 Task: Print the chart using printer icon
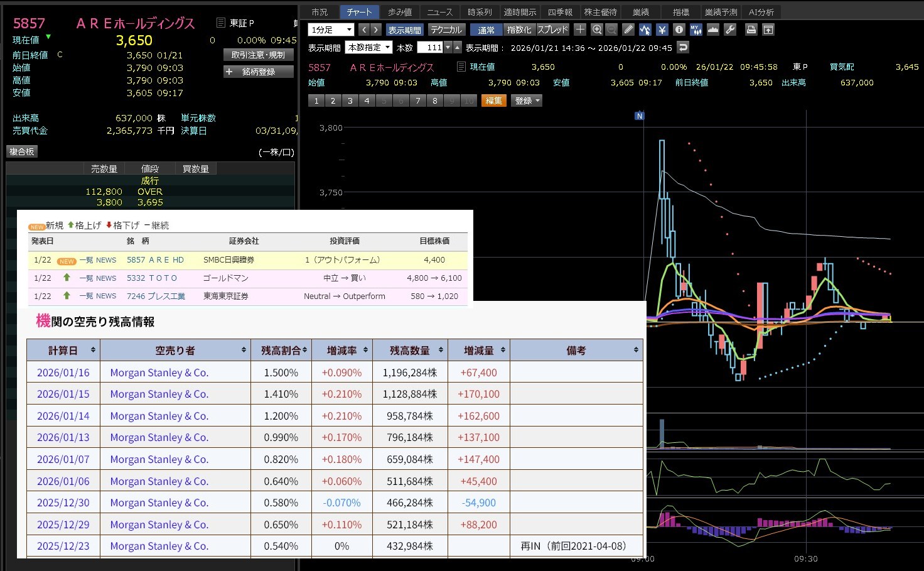[x=751, y=30]
